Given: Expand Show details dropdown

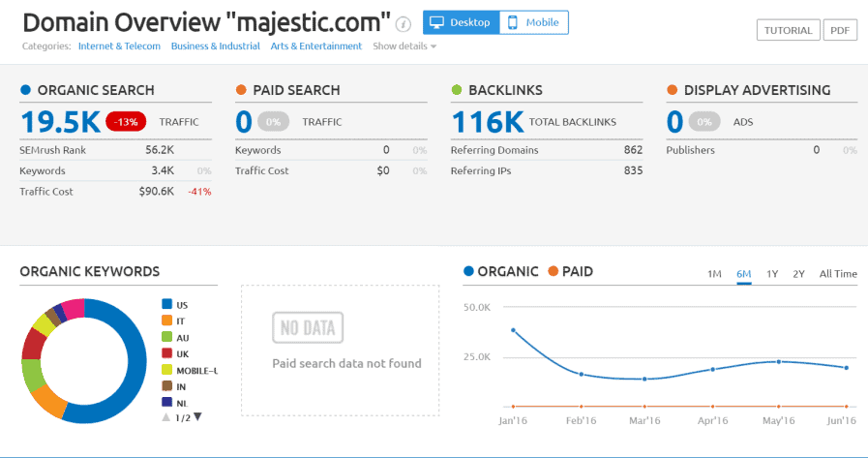Looking at the screenshot, I should [x=404, y=46].
